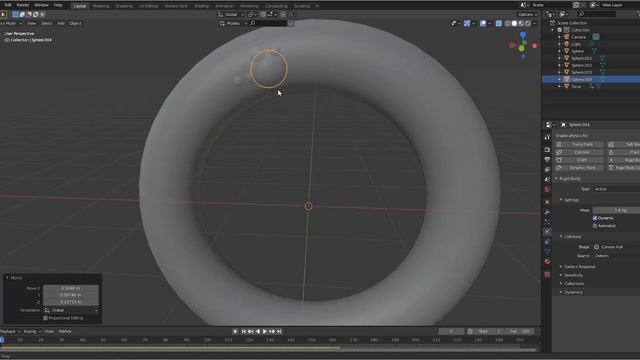Toggle the Dynamic checkbox

point(595,218)
